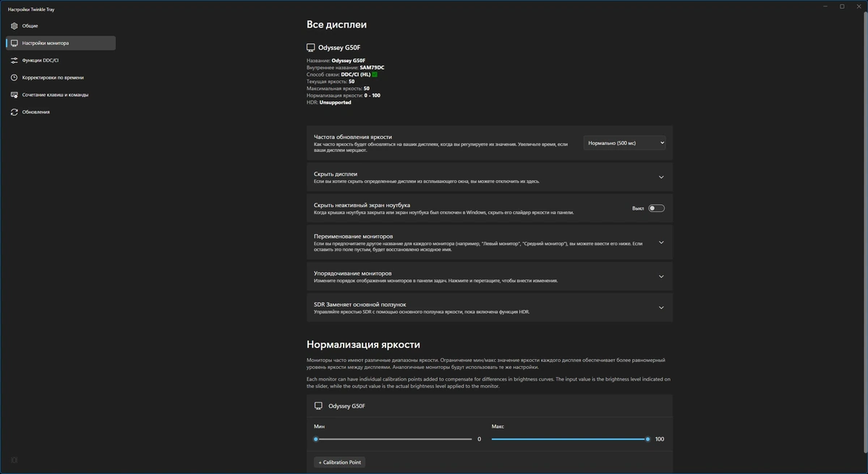The height and width of the screenshot is (474, 868).
Task: Click the Макс slider value 100
Action: point(660,439)
